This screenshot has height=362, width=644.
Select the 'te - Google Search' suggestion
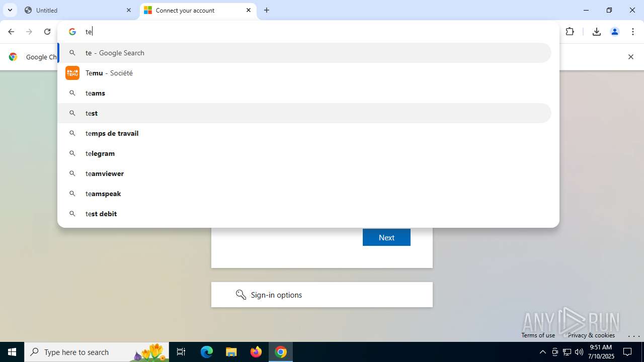click(304, 53)
